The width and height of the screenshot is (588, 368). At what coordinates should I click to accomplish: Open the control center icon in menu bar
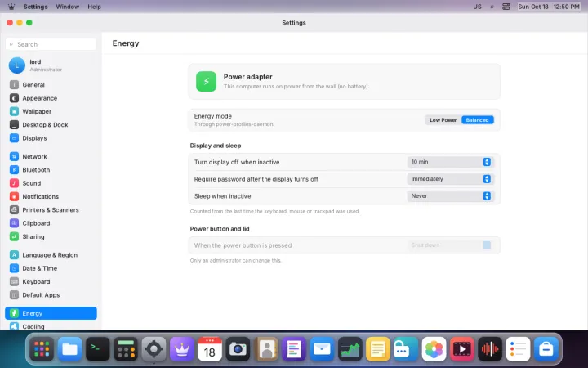click(x=506, y=7)
